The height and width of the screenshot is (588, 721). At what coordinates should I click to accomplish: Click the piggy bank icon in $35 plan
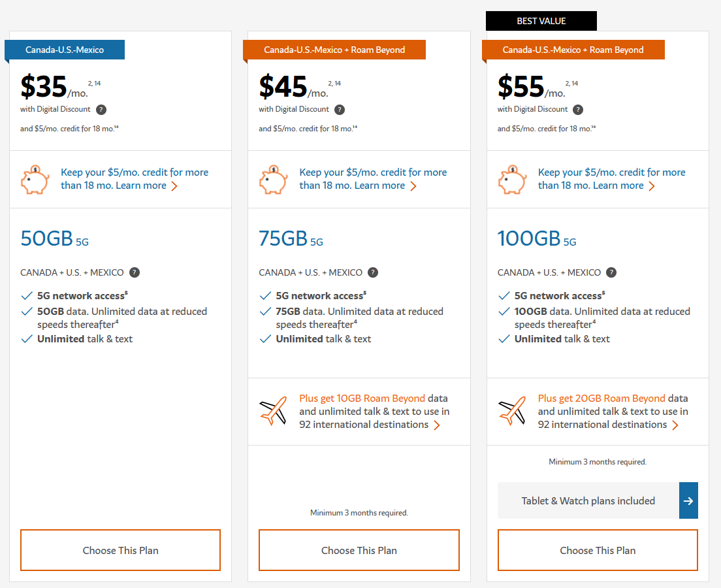pos(35,180)
